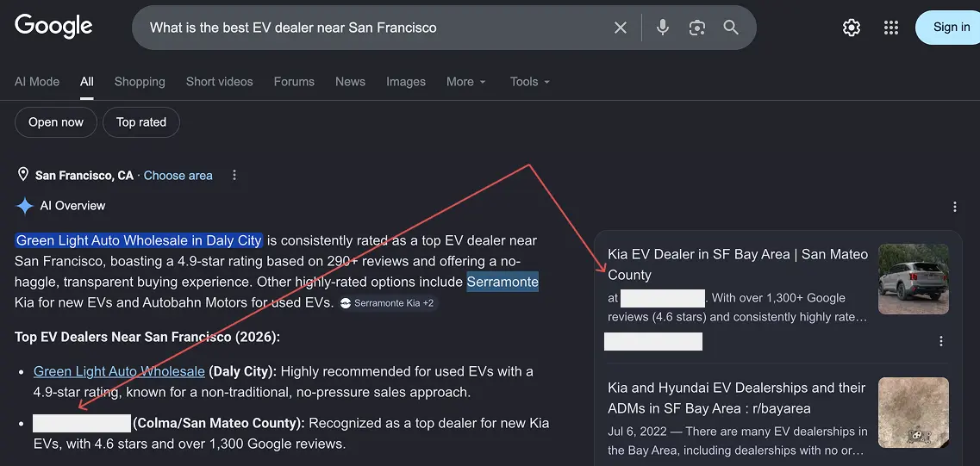Open Google Lens image search icon

(x=697, y=28)
